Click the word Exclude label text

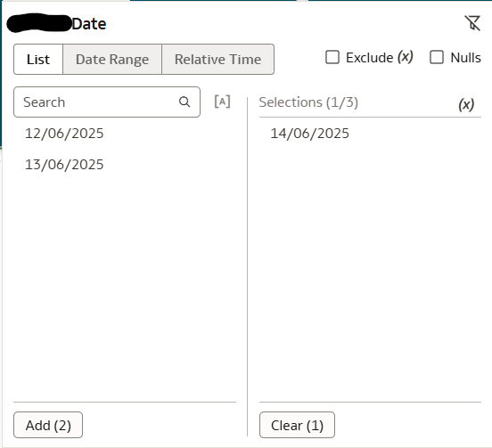pos(369,57)
